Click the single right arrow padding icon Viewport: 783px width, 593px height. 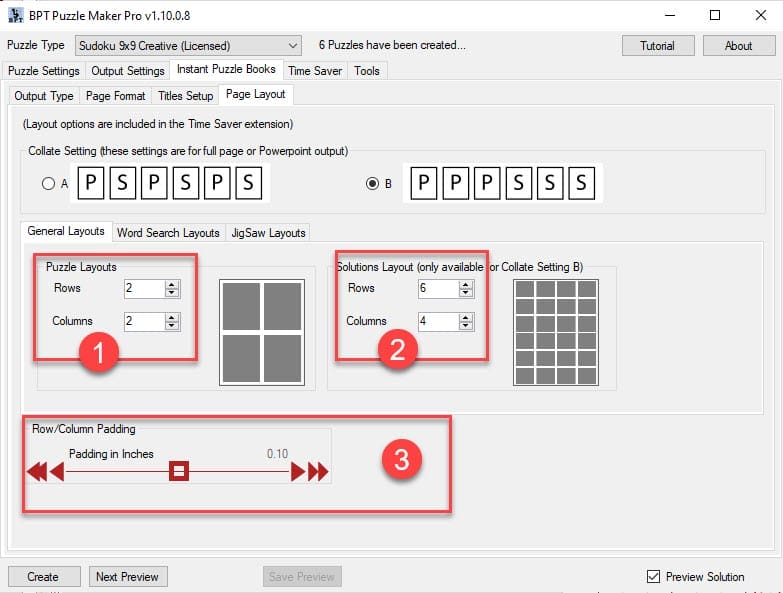(x=298, y=471)
